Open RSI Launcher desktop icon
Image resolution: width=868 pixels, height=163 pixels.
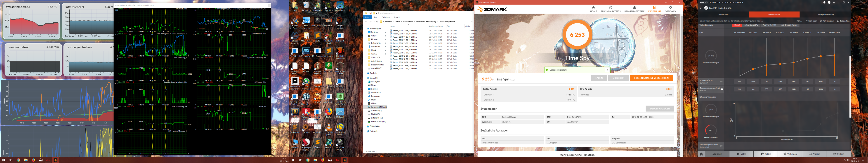[306, 52]
